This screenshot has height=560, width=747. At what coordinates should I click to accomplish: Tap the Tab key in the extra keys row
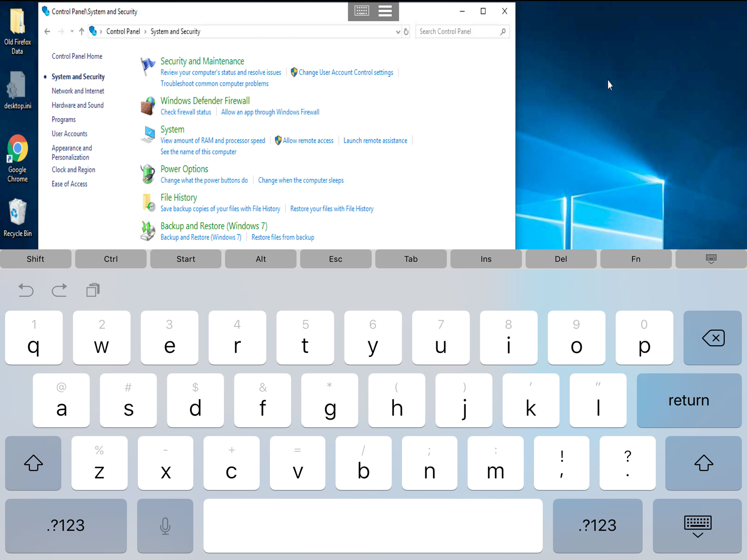pyautogui.click(x=411, y=259)
